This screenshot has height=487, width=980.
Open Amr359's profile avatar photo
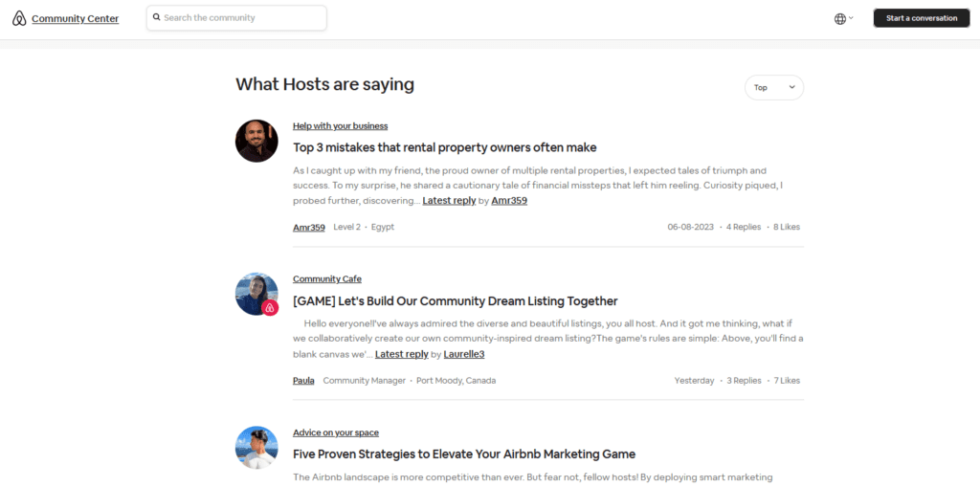pos(256,142)
